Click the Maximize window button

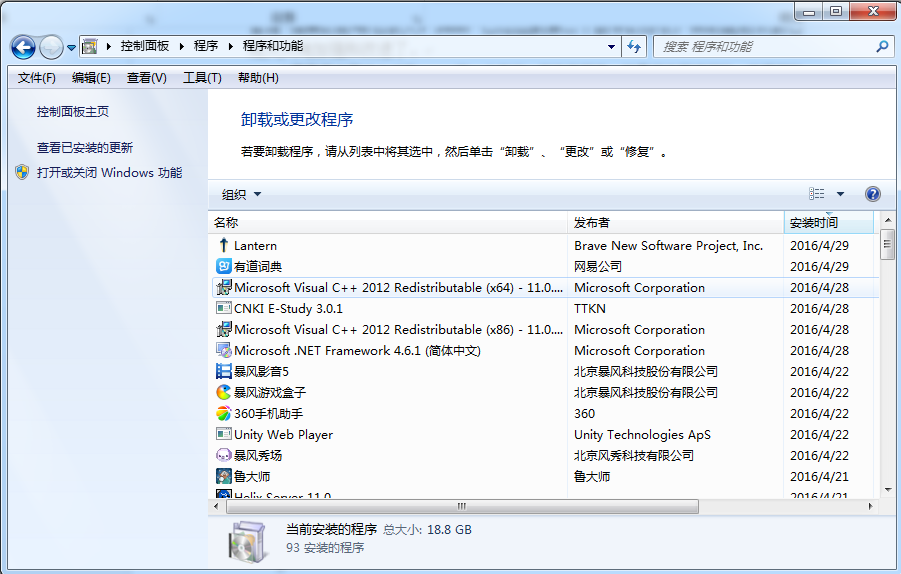(x=835, y=11)
